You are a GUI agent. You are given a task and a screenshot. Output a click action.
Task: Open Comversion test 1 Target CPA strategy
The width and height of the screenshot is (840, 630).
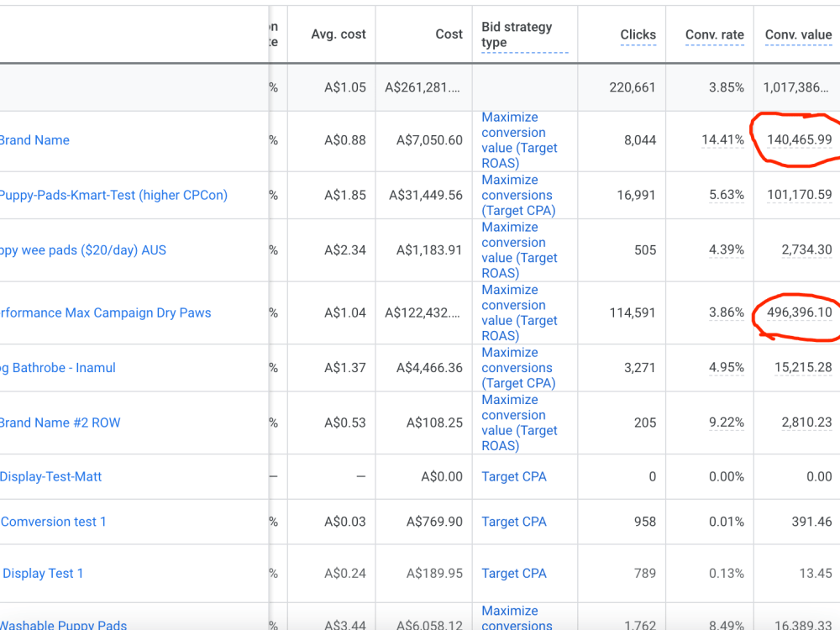tap(514, 522)
